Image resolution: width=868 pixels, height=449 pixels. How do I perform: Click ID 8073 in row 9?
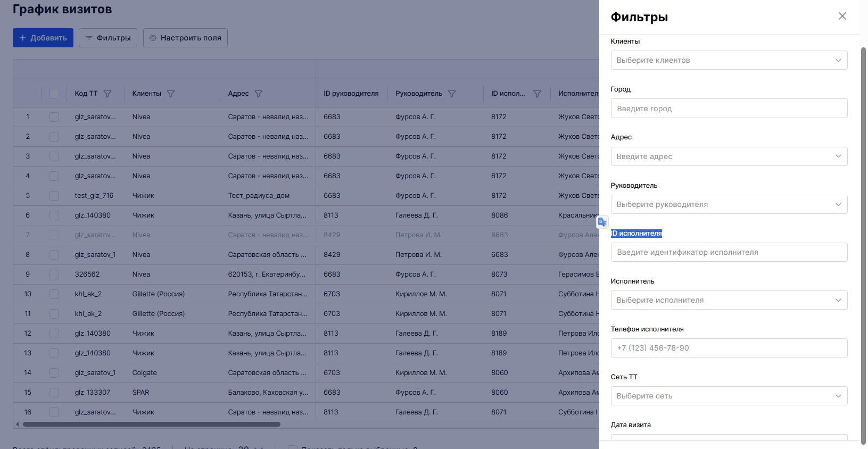tap(499, 275)
